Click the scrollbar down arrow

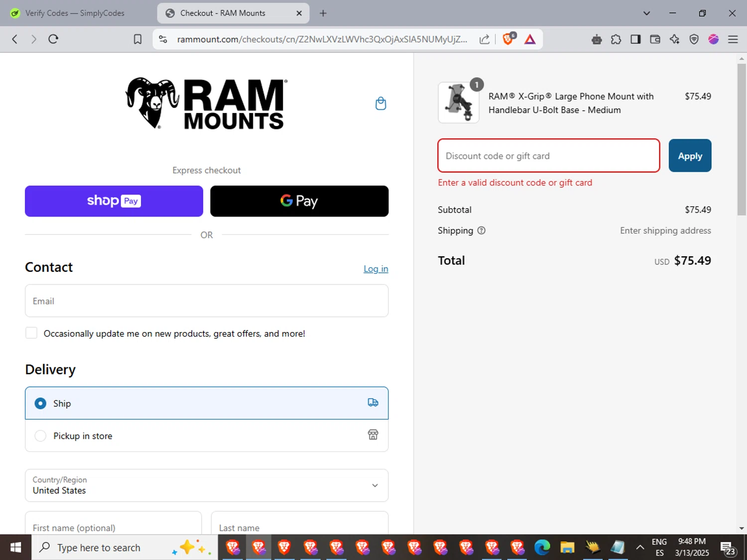pos(742,528)
